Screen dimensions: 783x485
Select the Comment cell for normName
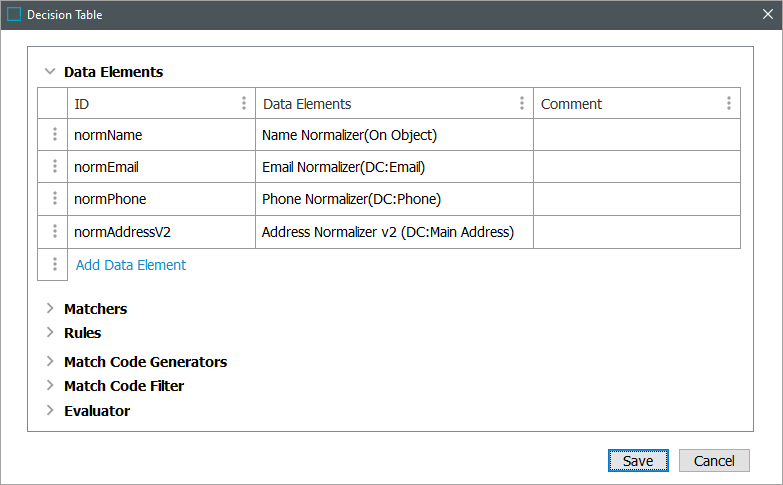click(x=636, y=135)
